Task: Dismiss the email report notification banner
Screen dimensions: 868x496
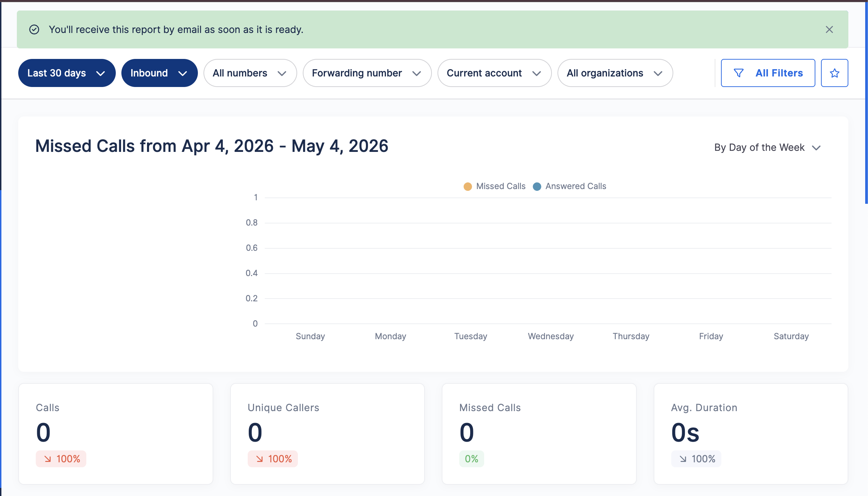Action: point(829,29)
